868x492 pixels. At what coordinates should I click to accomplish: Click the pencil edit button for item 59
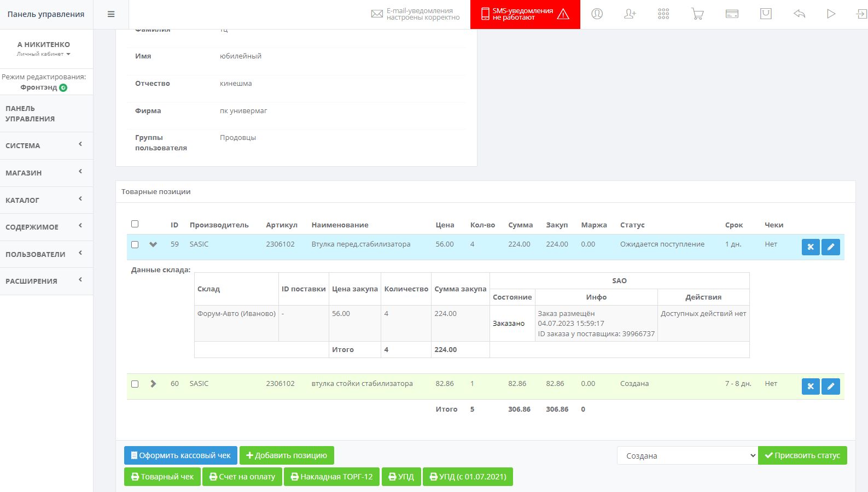coord(830,247)
